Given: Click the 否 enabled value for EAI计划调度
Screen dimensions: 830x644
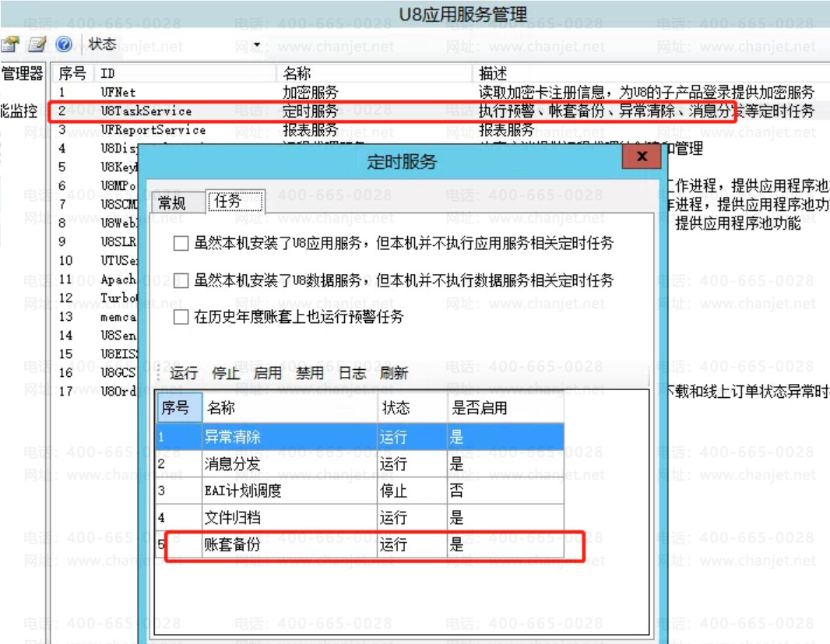Looking at the screenshot, I should click(x=456, y=491).
